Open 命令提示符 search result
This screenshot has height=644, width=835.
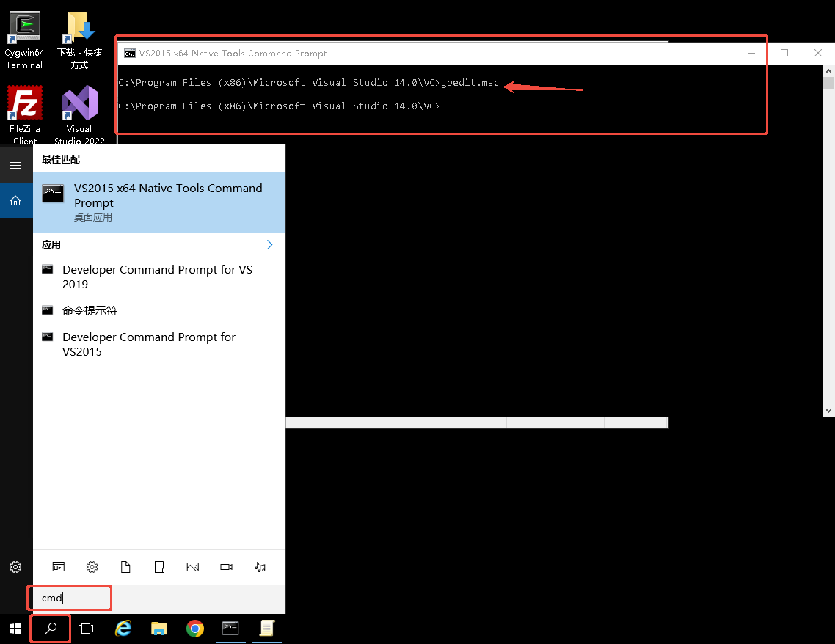tap(159, 310)
